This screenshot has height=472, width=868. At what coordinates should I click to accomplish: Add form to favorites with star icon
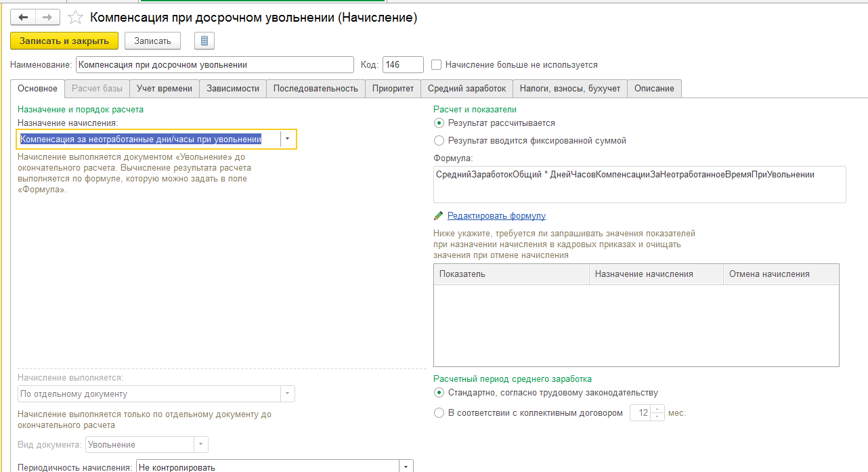pyautogui.click(x=77, y=18)
